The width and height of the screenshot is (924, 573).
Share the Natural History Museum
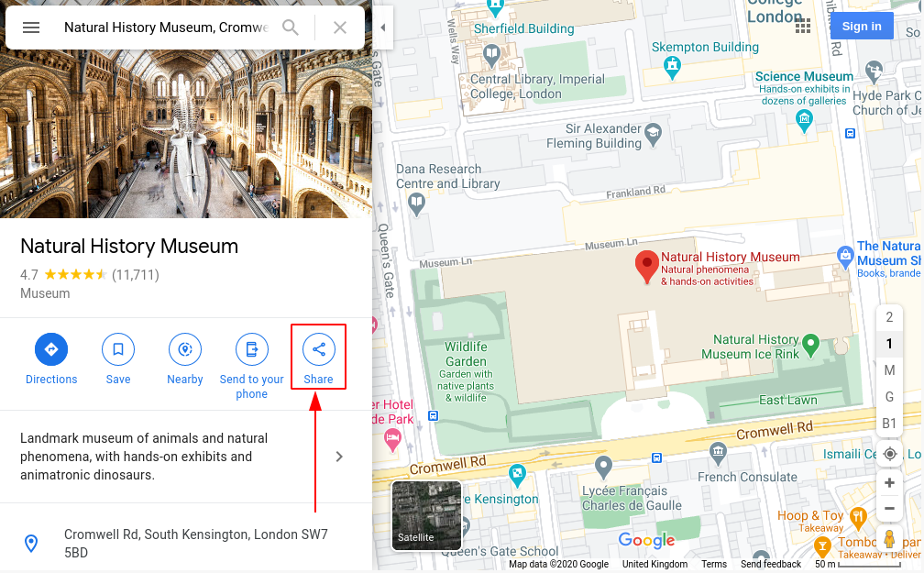click(x=318, y=359)
